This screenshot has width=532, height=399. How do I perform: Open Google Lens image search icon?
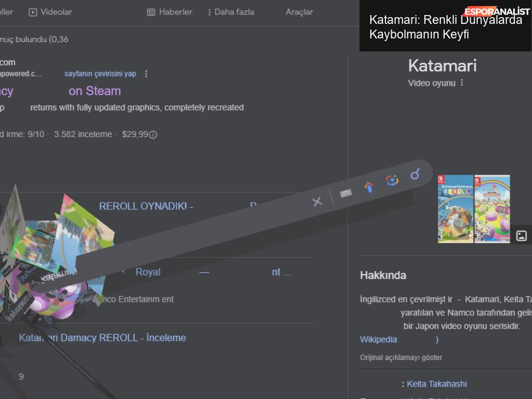point(392,180)
